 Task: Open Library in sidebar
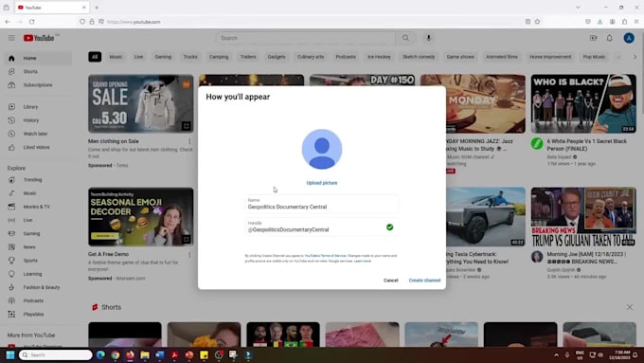pos(39,107)
